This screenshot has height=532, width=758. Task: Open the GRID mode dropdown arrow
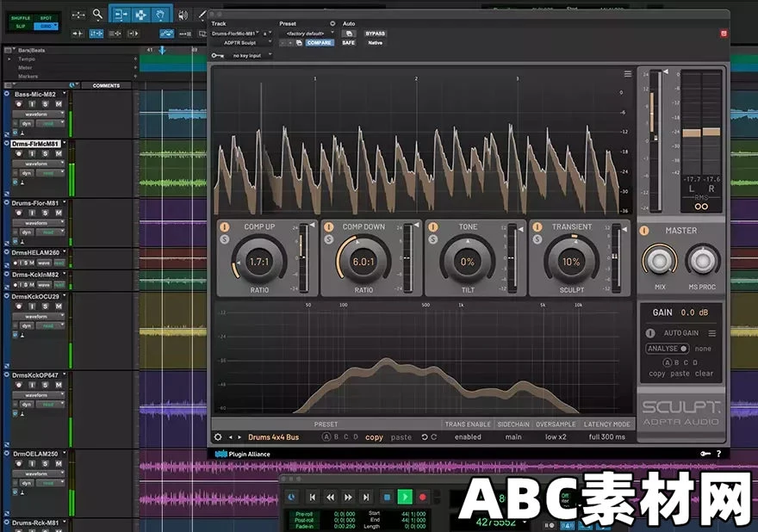55,25
